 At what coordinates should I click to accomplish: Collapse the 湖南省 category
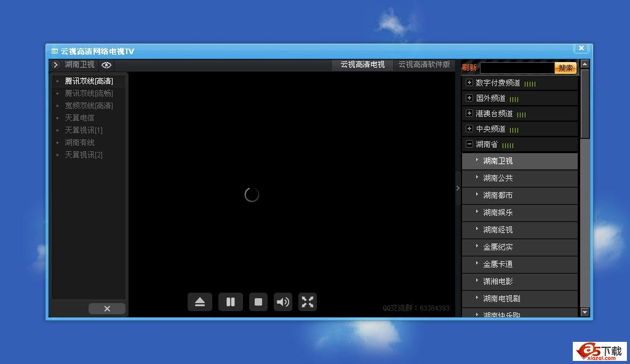pyautogui.click(x=469, y=144)
